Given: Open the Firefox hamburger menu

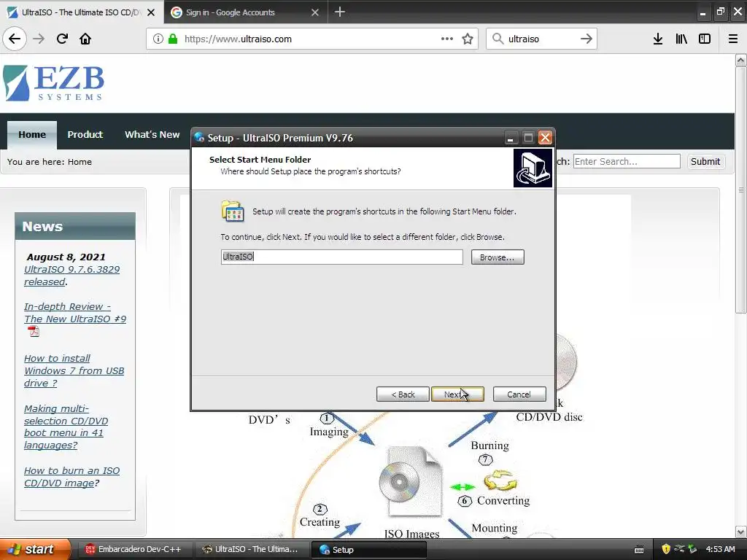Looking at the screenshot, I should [x=733, y=39].
